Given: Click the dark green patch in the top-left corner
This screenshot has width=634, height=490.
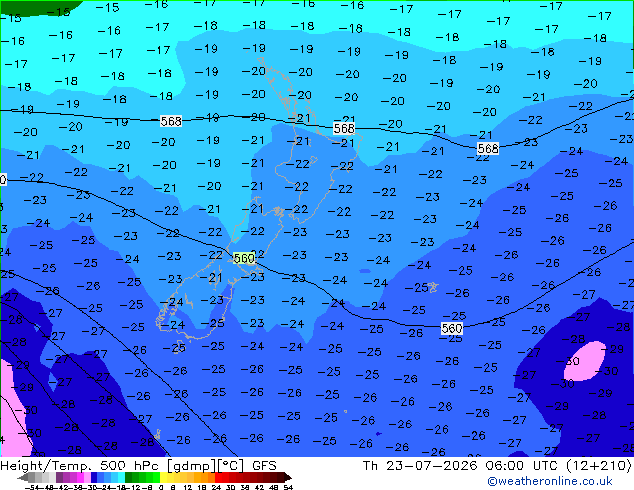Looking at the screenshot, I should 38,7.
